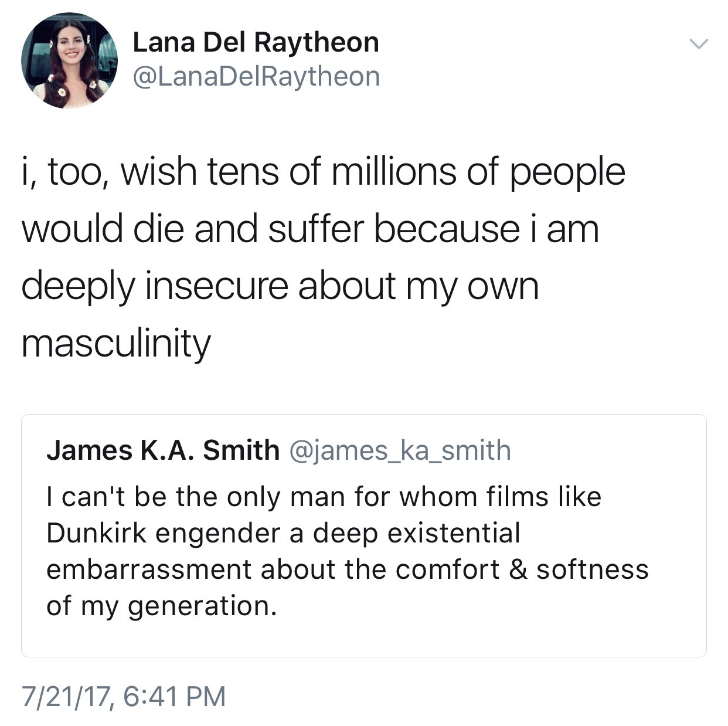The width and height of the screenshot is (728, 726).
Task: Open the quoted tweet about Dunkirk
Action: click(x=363, y=535)
